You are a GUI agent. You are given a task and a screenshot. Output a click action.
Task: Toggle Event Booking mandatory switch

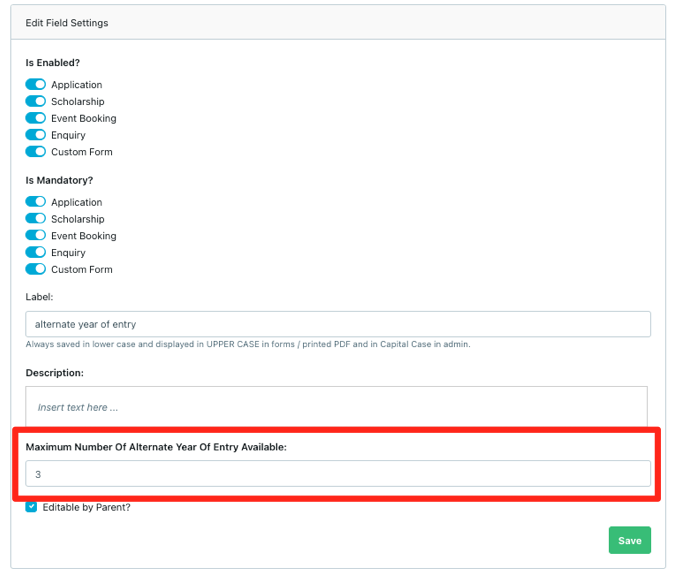[x=36, y=236]
